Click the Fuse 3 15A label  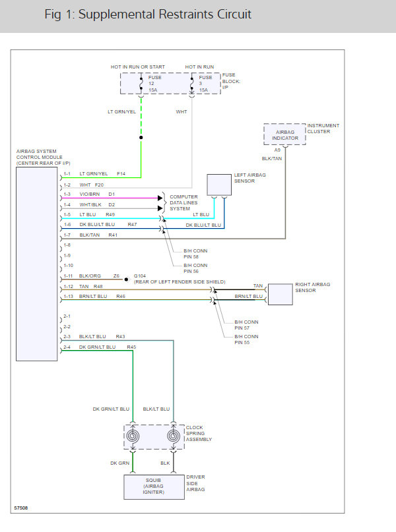[x=205, y=84]
